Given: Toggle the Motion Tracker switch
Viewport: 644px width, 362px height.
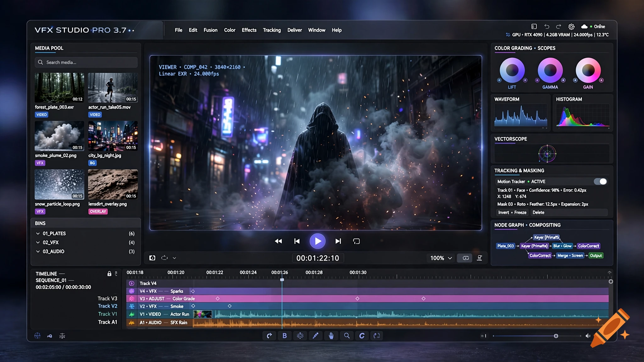Looking at the screenshot, I should click(x=600, y=181).
